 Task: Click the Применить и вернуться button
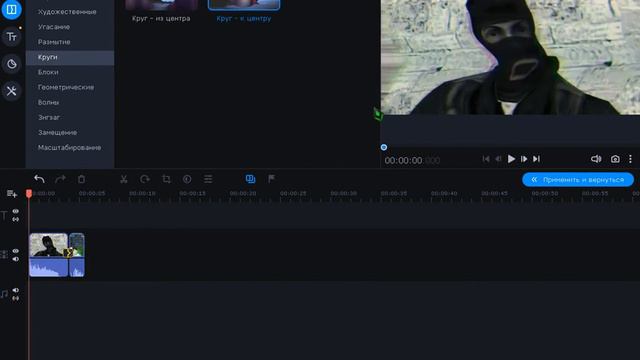click(x=578, y=180)
